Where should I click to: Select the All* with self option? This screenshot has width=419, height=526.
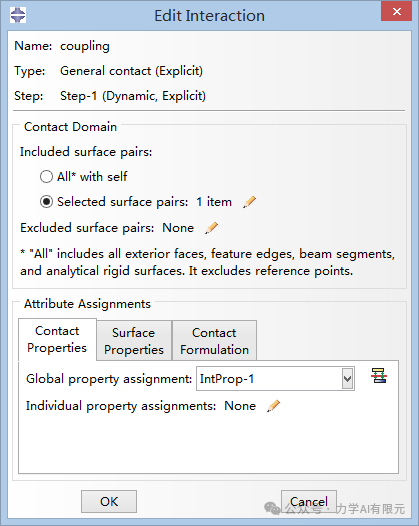[46, 176]
